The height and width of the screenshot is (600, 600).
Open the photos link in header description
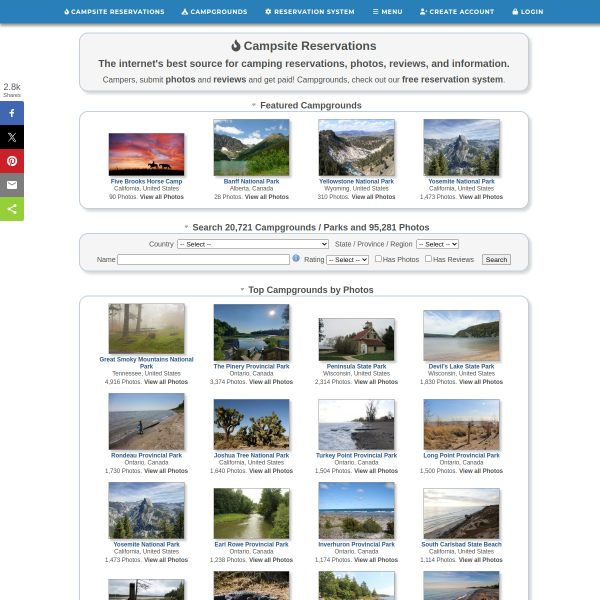(x=180, y=80)
